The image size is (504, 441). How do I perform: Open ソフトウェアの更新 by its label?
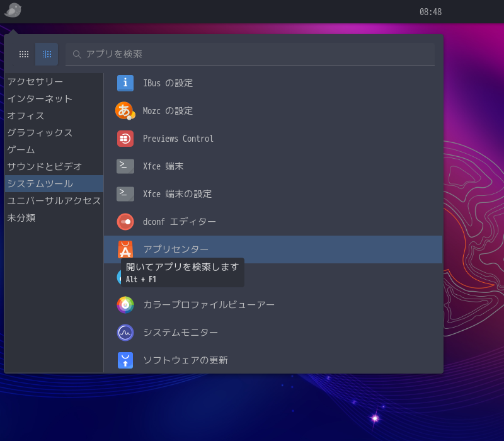pyautogui.click(x=185, y=360)
